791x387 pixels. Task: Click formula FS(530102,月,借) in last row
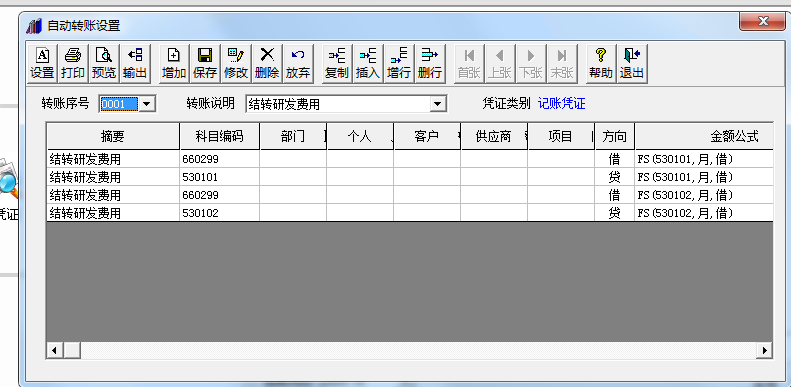click(x=704, y=213)
